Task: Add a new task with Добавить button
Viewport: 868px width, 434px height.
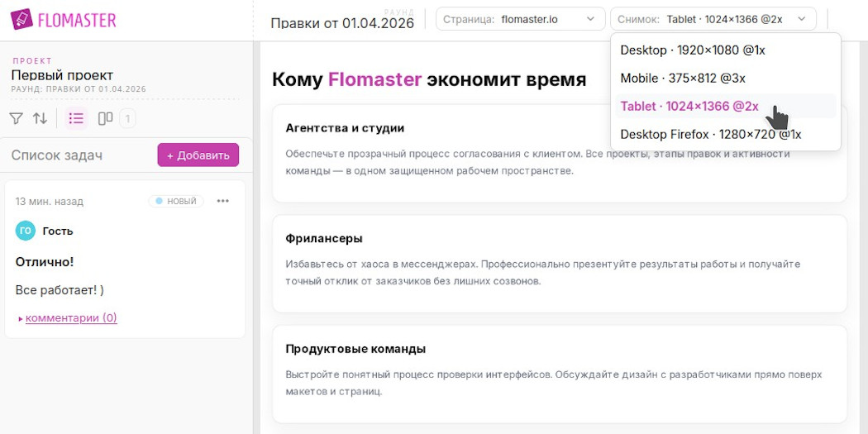Action: point(198,155)
